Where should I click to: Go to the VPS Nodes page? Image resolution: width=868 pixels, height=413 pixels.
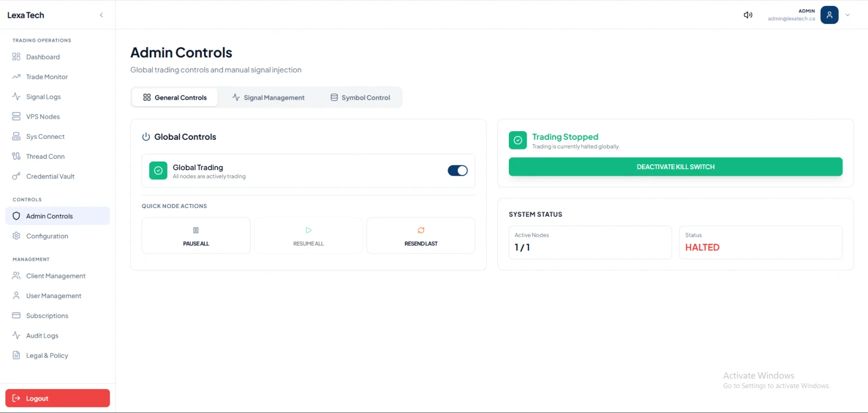58,117
